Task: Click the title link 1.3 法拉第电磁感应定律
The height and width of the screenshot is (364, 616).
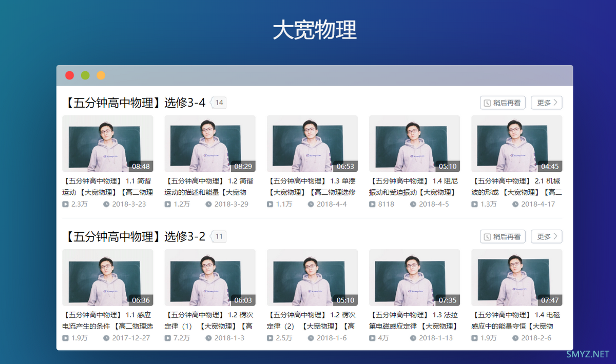Action: [x=414, y=320]
